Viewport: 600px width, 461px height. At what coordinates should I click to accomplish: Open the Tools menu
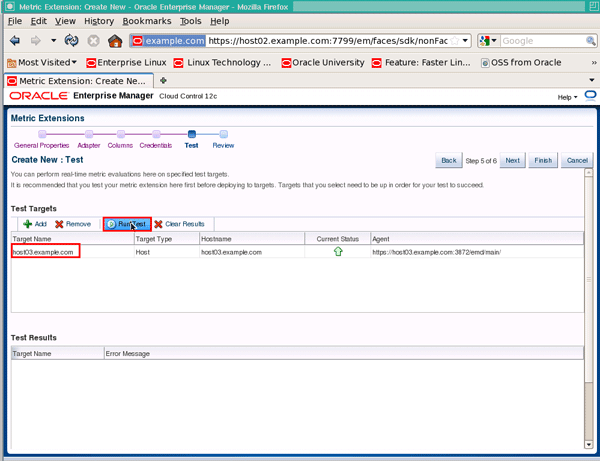pyautogui.click(x=191, y=21)
